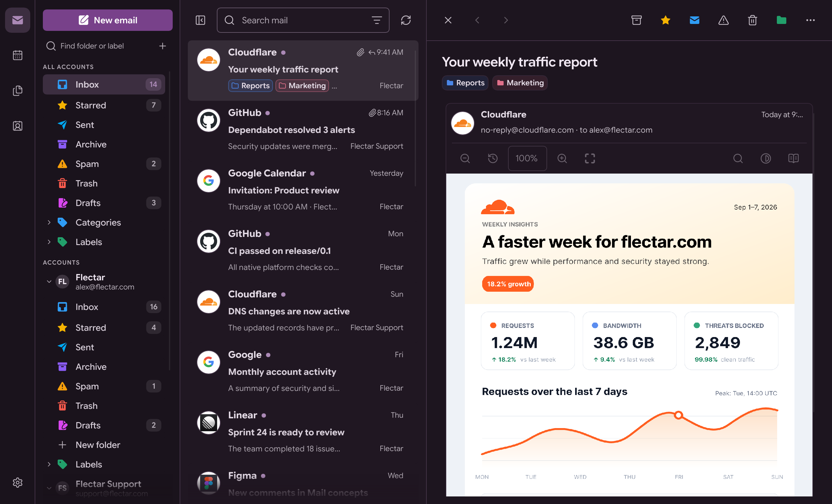This screenshot has height=504, width=832.
Task: Toggle dark mode for email content
Action: [766, 158]
